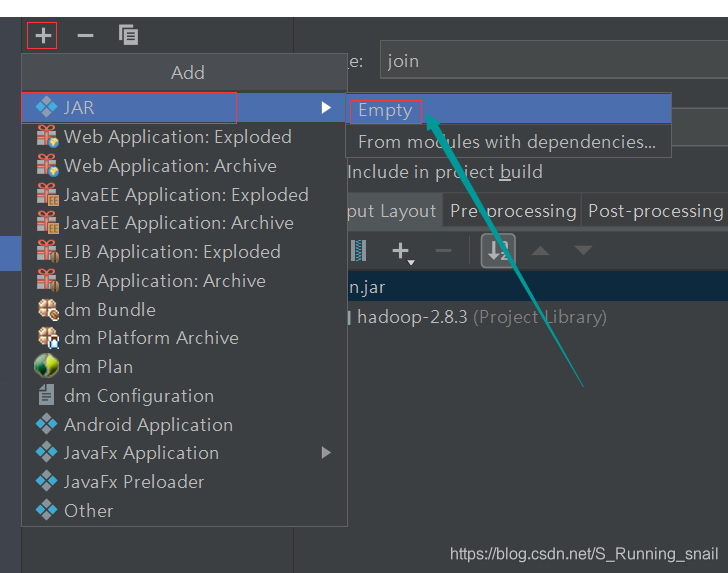
Task: Click the Android Application diamond icon
Action: (46, 424)
